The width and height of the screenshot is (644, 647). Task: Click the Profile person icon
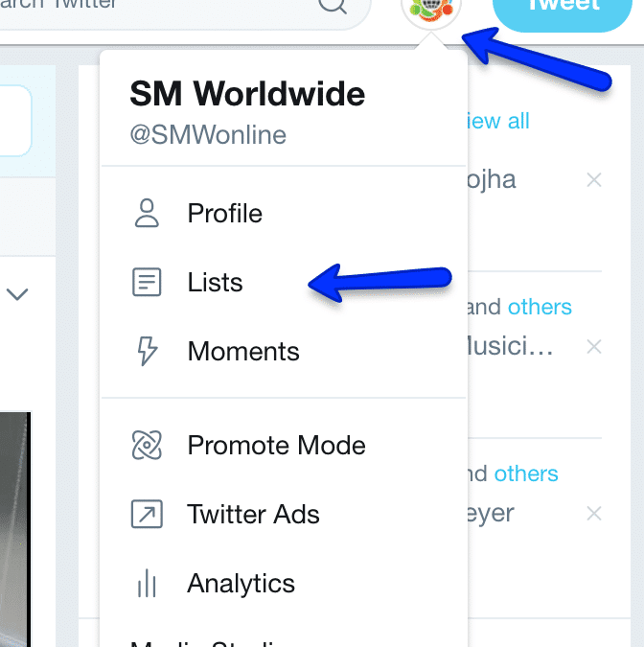click(x=147, y=213)
